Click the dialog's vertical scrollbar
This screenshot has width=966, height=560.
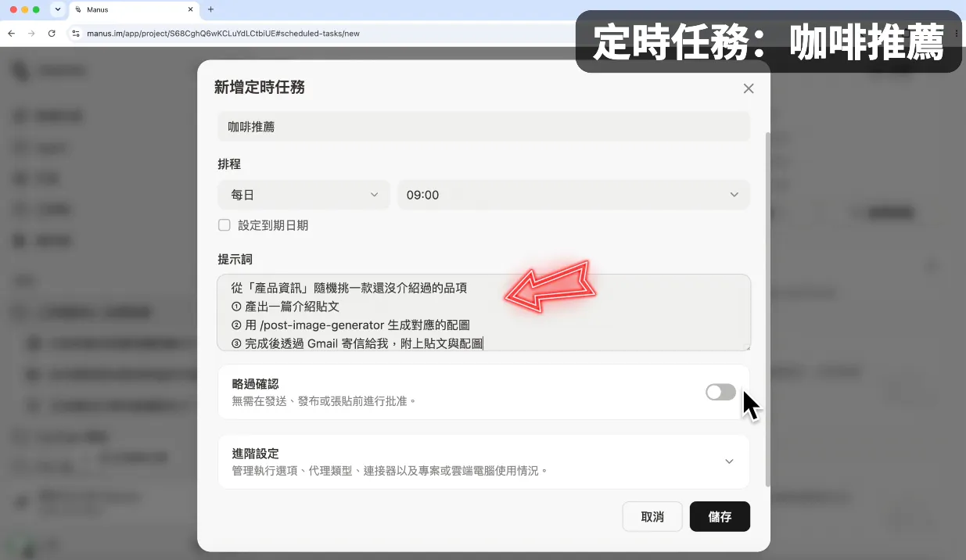tap(767, 309)
